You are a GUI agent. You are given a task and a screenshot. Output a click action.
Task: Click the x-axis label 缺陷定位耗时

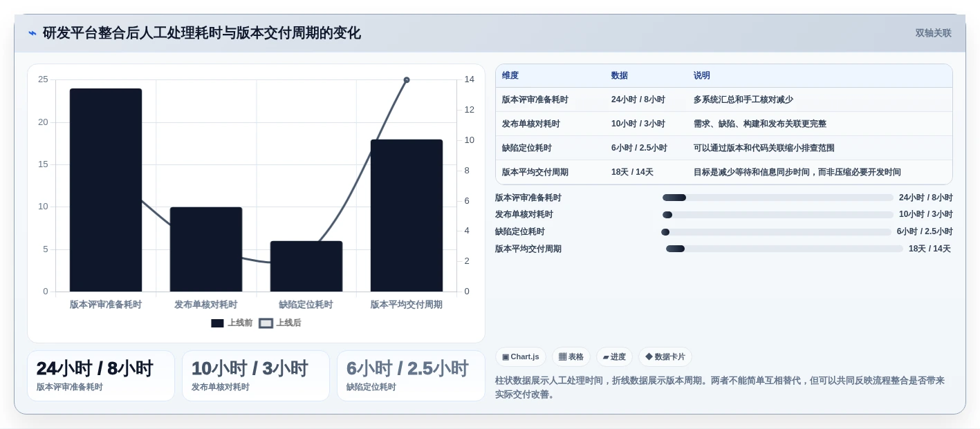(306, 305)
